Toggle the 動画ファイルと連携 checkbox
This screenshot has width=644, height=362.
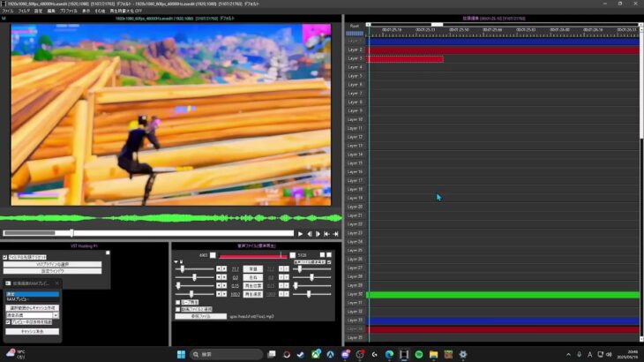[178, 309]
